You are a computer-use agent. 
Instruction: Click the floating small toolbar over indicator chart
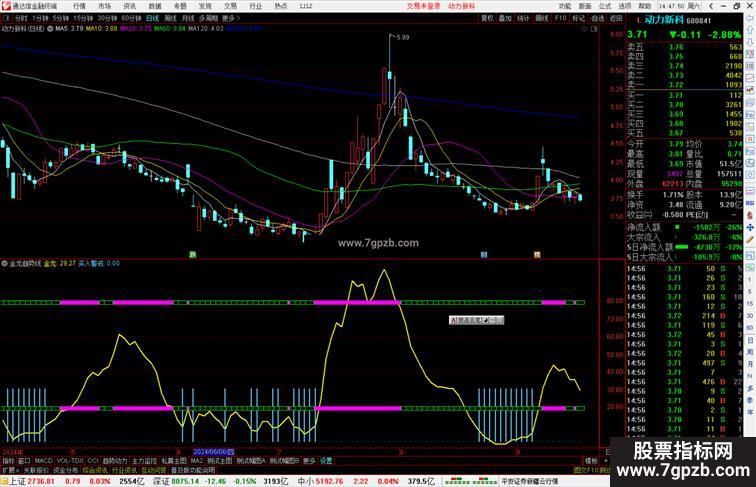(x=476, y=320)
